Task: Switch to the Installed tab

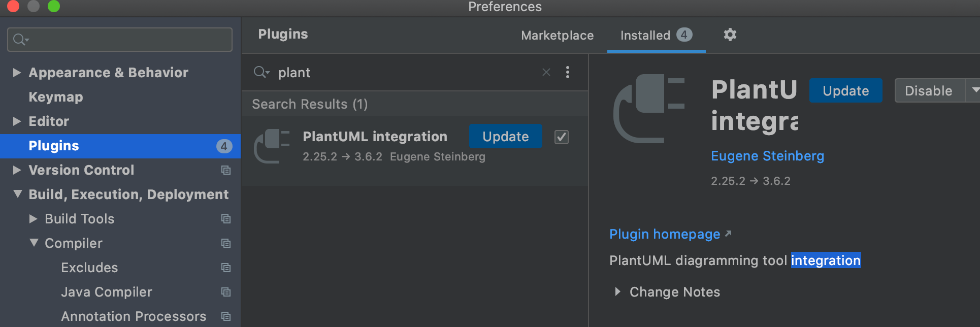Action: (656, 35)
